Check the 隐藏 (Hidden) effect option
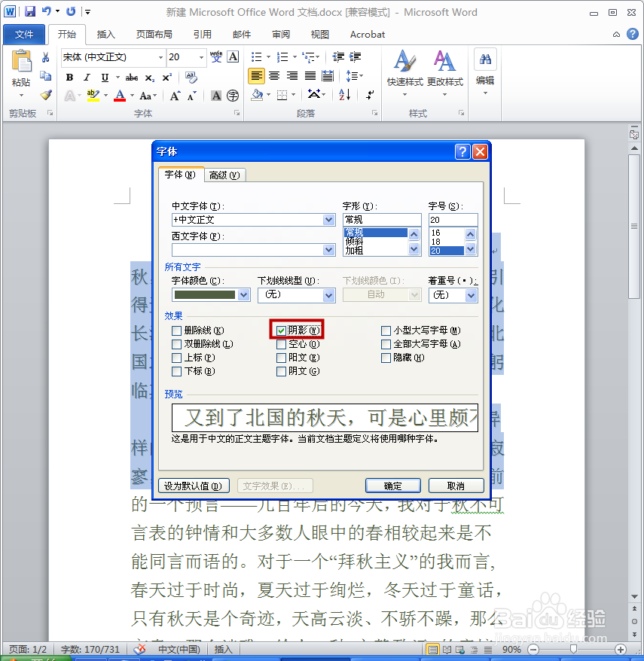The height and width of the screenshot is (661, 644). click(x=387, y=359)
